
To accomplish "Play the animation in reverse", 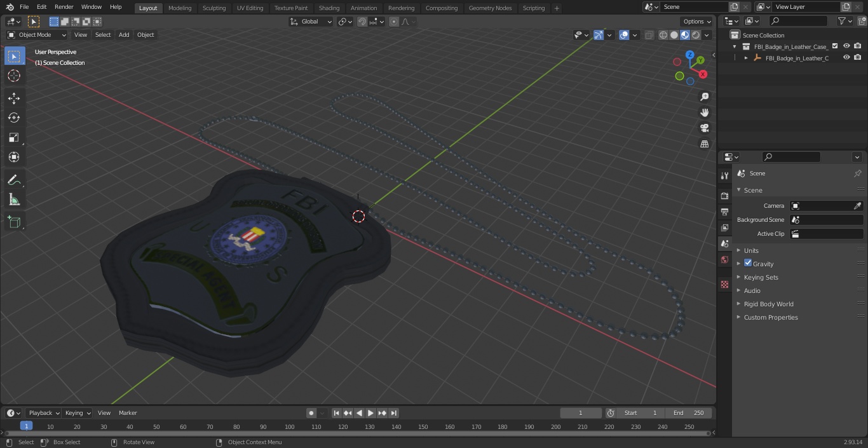I will point(359,413).
